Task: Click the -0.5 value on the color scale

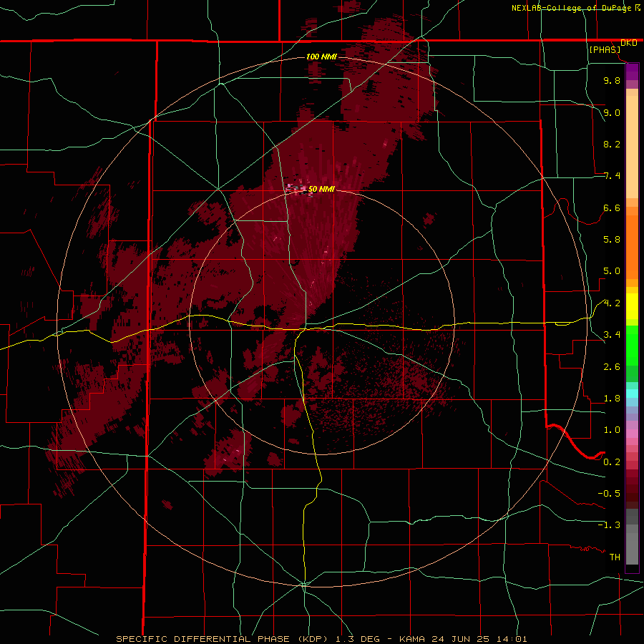Action: pyautogui.click(x=609, y=494)
